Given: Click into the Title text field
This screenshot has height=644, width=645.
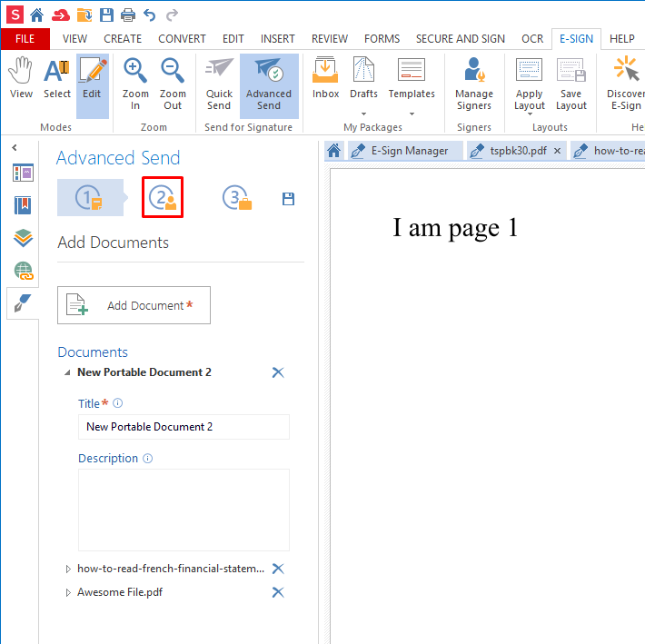Looking at the screenshot, I should [x=184, y=427].
